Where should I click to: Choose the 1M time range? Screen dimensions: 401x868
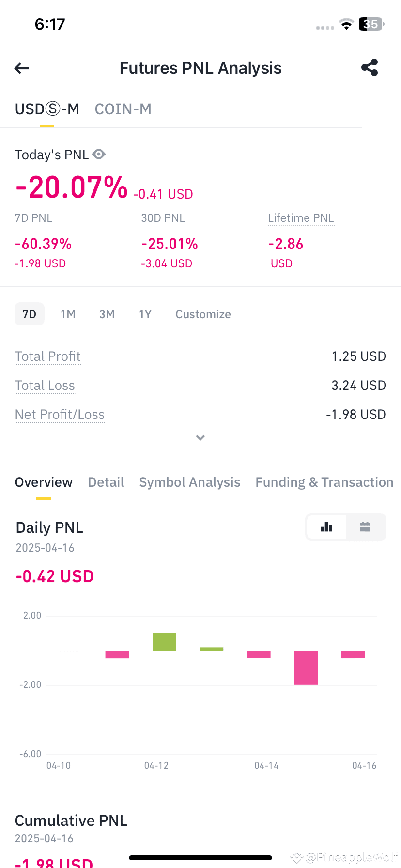pyautogui.click(x=68, y=314)
